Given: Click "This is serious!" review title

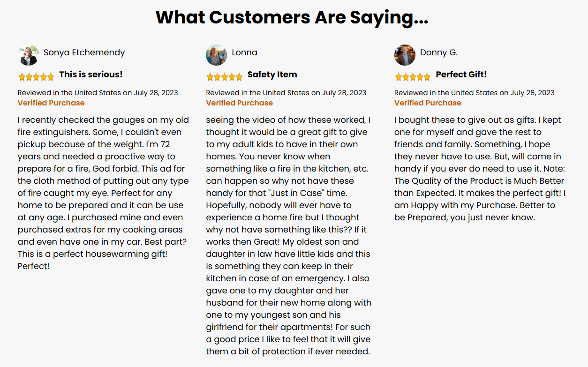Looking at the screenshot, I should pyautogui.click(x=91, y=75).
